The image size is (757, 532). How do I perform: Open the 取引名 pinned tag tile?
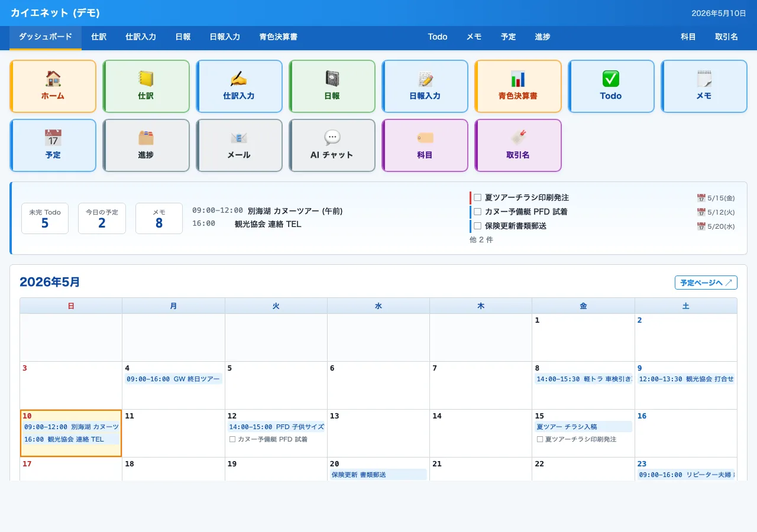[x=518, y=145]
